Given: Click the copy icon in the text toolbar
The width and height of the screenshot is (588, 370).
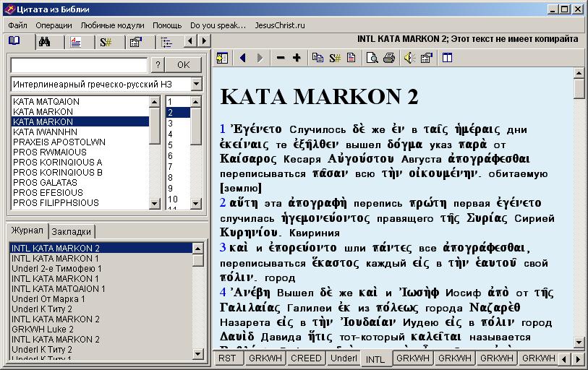Looking at the screenshot, I should pyautogui.click(x=318, y=58).
